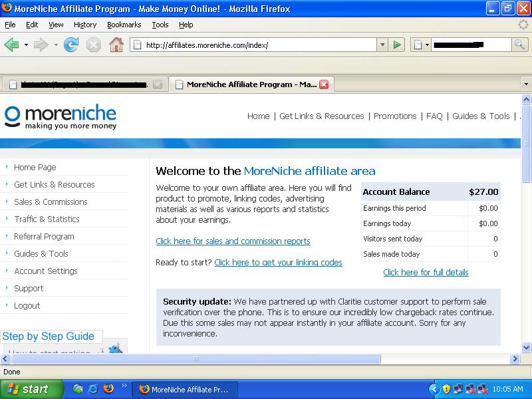
Task: Open Get Links & Resources top nav link
Action: coord(322,116)
